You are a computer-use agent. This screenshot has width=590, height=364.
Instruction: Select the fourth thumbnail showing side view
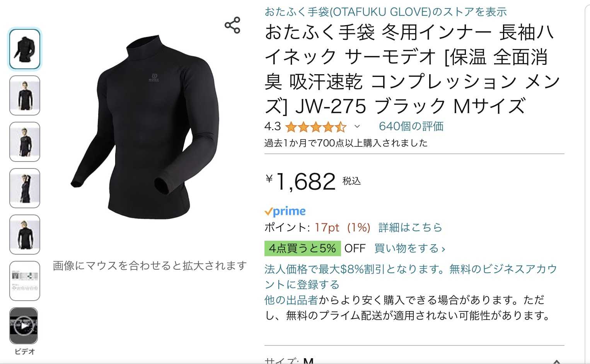pos(25,188)
